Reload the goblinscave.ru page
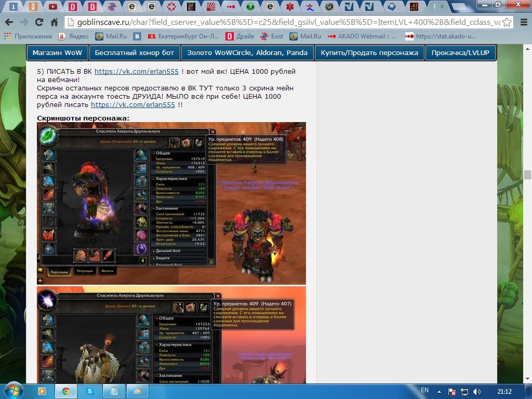The height and width of the screenshot is (399, 532). coord(39,22)
